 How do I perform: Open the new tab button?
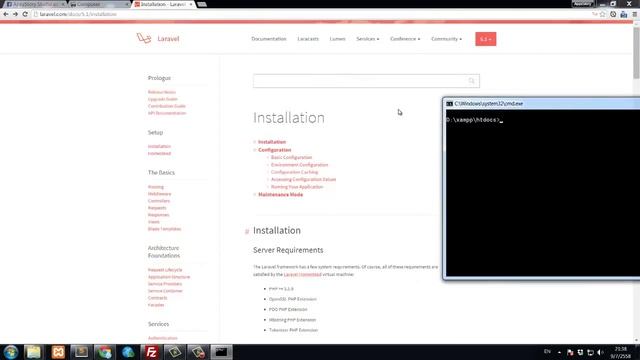tap(202, 4)
